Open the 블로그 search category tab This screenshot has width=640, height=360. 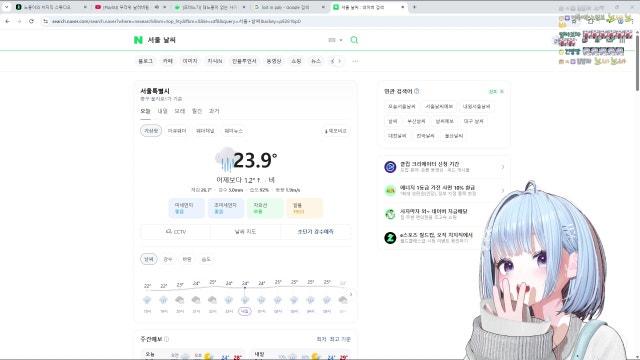(x=145, y=61)
